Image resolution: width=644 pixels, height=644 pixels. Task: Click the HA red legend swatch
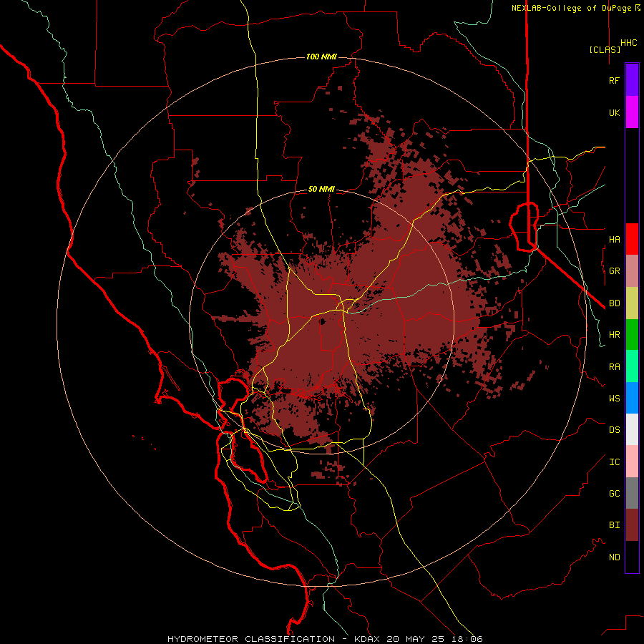coord(632,239)
